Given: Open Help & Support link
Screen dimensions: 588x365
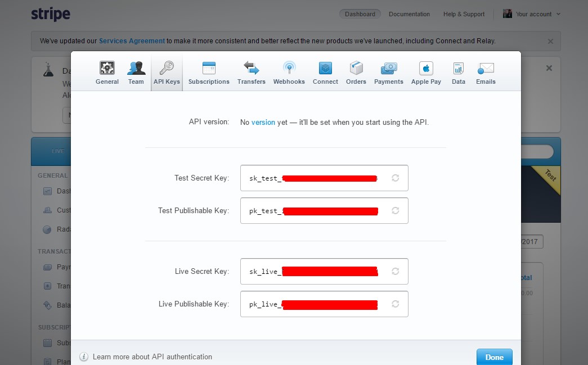Looking at the screenshot, I should point(464,14).
